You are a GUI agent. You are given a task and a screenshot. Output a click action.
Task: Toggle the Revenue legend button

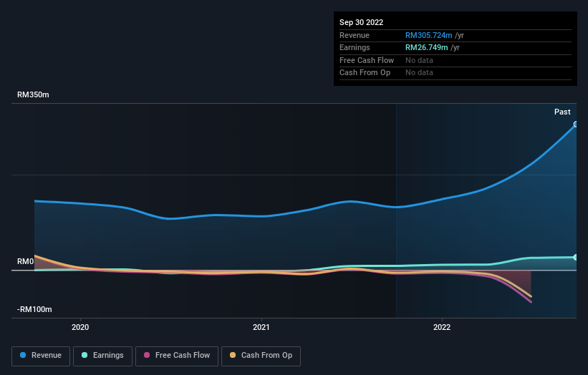coord(41,356)
